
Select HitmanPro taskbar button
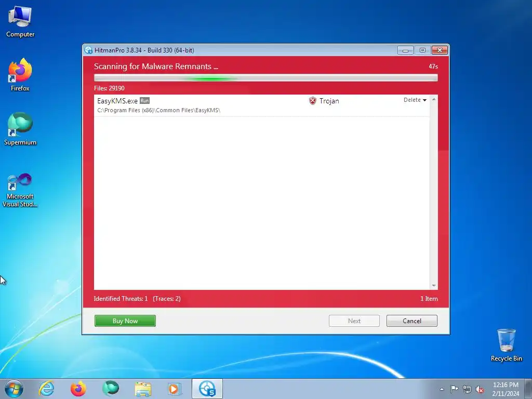point(207,389)
